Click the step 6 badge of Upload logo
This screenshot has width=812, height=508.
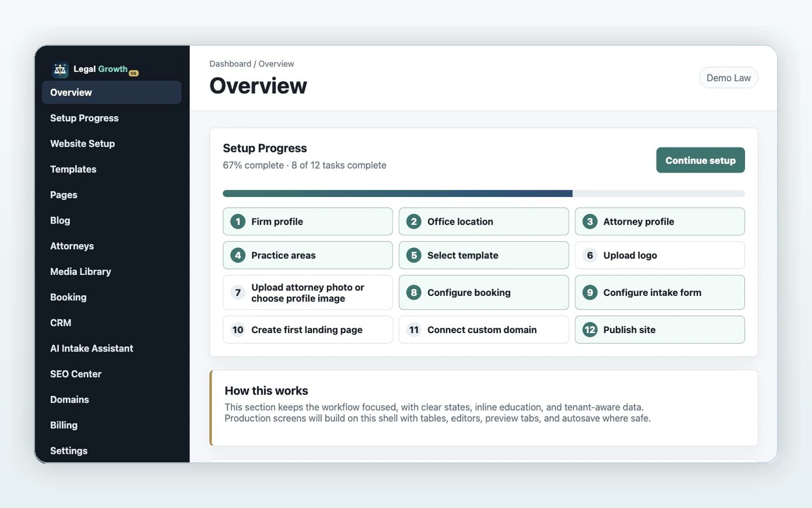pos(590,256)
